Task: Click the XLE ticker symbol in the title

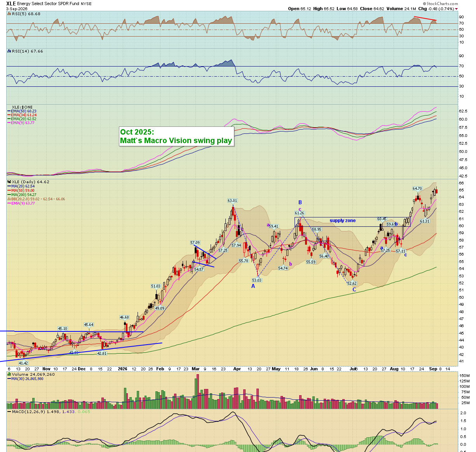Action: click(11, 4)
